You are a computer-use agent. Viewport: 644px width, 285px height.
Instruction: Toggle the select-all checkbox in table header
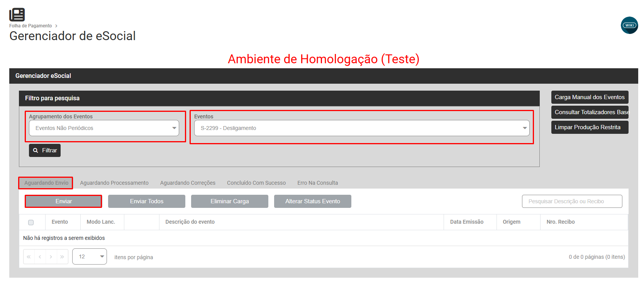point(31,223)
